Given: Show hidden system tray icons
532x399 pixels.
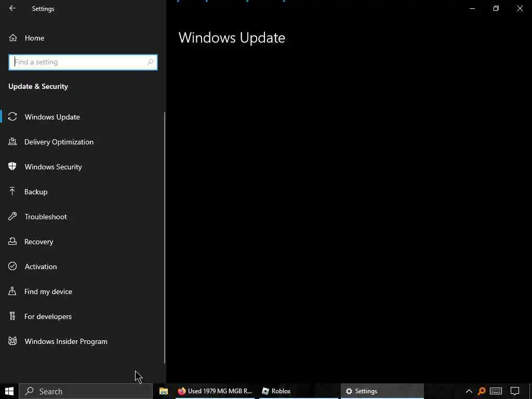Looking at the screenshot, I should (469, 391).
